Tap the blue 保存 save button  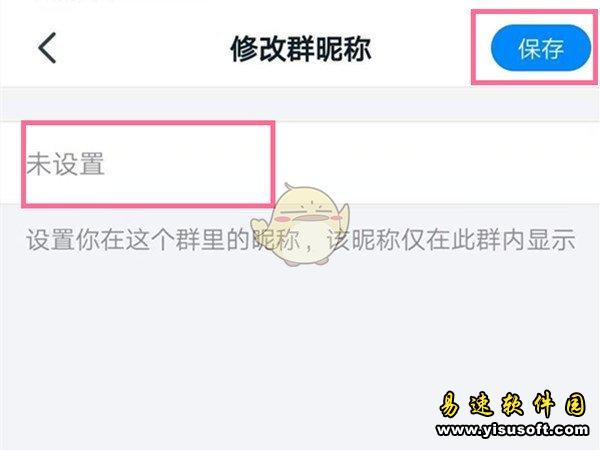click(x=541, y=48)
